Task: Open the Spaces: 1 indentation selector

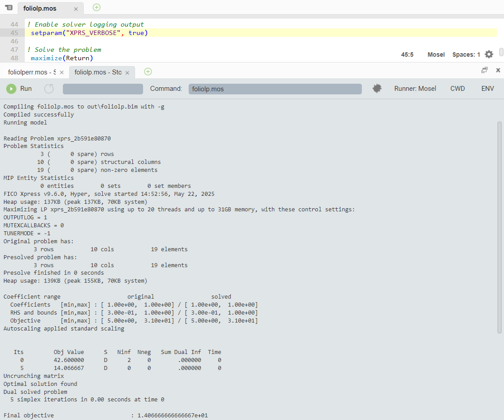Action: [x=466, y=54]
